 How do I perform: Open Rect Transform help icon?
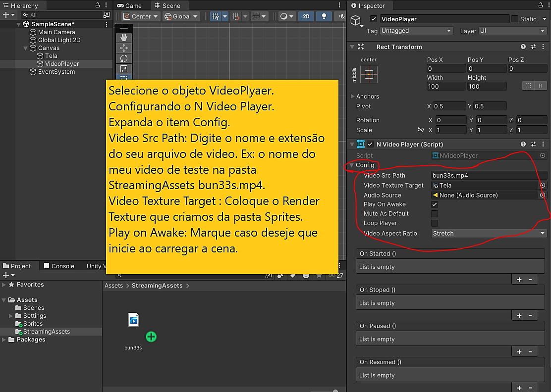point(523,47)
